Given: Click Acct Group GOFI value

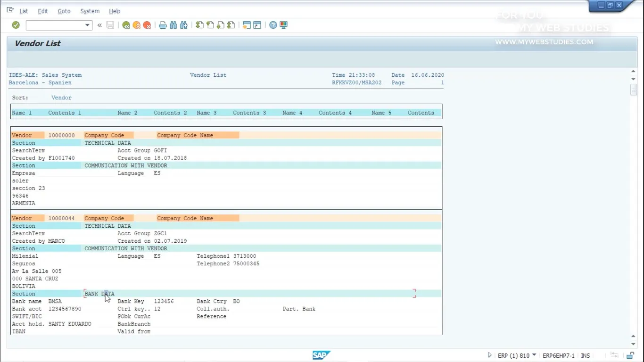Looking at the screenshot, I should (x=160, y=150).
